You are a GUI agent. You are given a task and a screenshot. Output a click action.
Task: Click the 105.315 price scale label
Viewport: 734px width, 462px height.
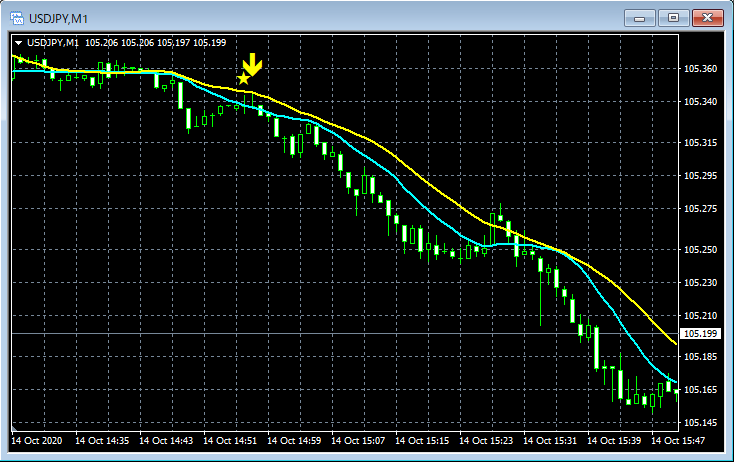click(x=700, y=143)
